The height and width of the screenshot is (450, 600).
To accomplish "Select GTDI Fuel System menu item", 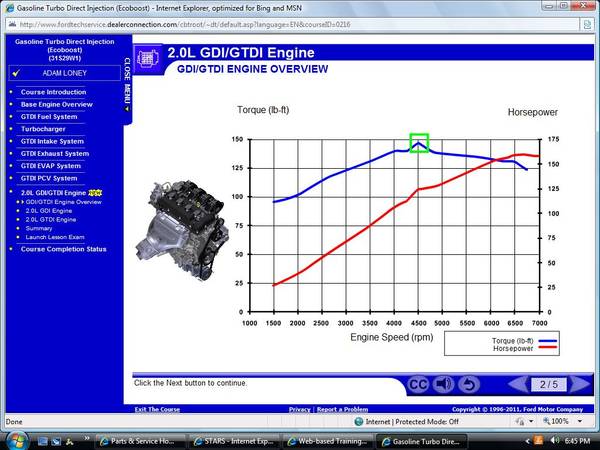I will 49,117.
